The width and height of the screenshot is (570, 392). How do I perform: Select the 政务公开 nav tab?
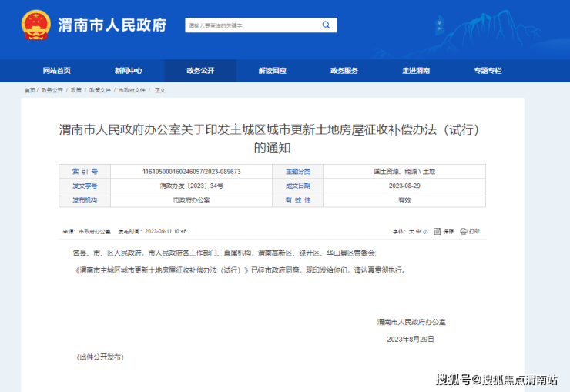coord(200,71)
